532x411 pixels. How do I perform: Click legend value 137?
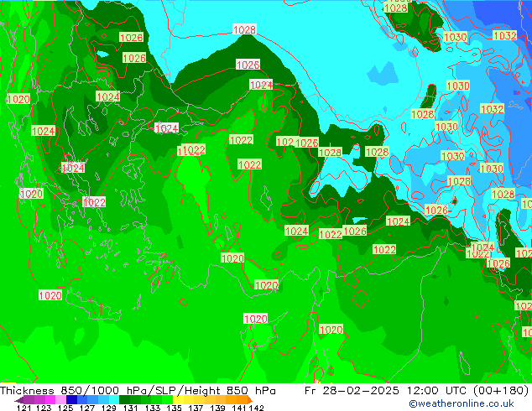pyautogui.click(x=196, y=408)
